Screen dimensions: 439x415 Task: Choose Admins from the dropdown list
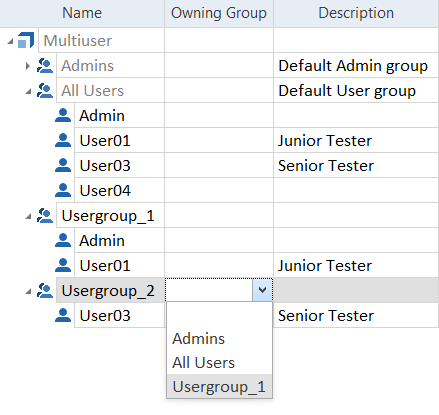(x=198, y=339)
